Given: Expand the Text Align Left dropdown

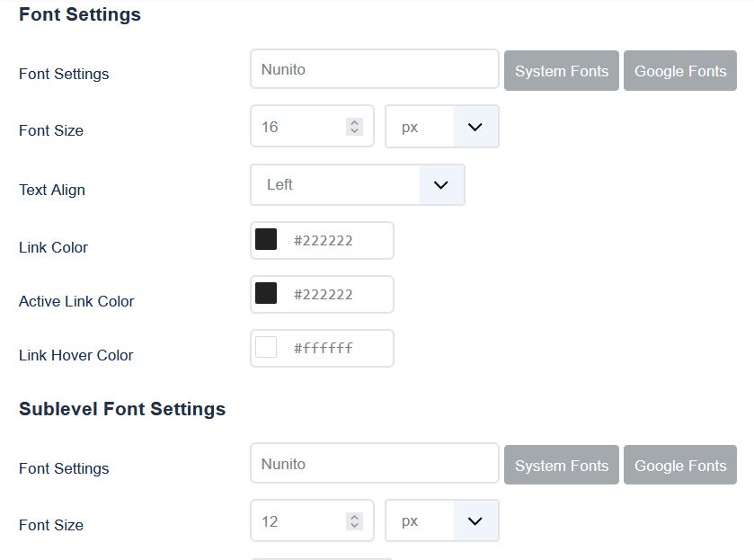Looking at the screenshot, I should pos(358,185).
